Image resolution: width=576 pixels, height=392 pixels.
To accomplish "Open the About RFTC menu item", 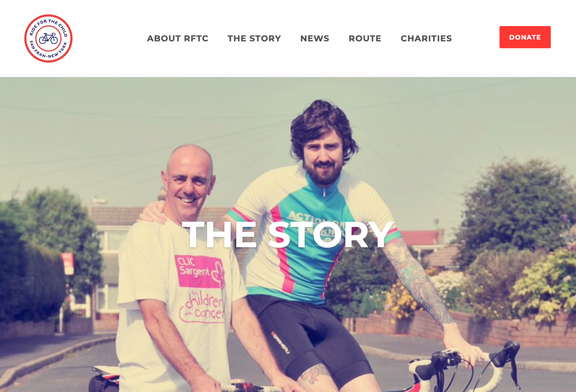I will [178, 39].
